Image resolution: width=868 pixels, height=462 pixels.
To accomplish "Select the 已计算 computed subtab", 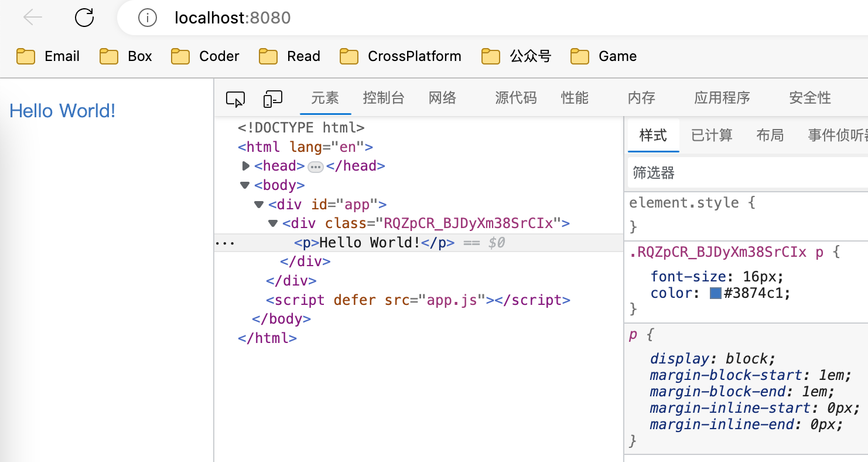I will (712, 135).
